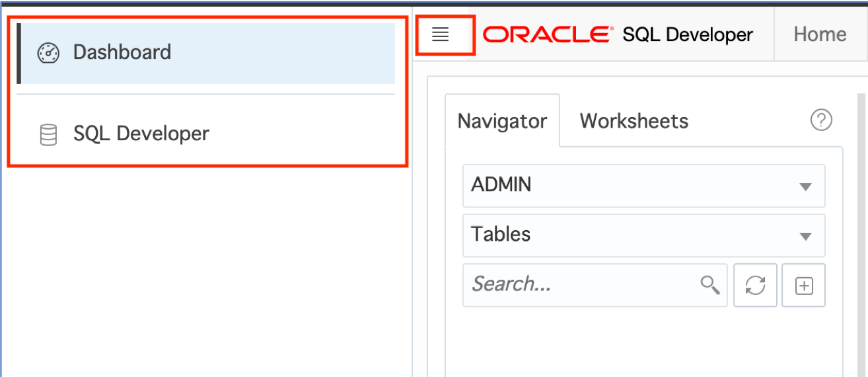Click the arrow beside ADMIN
Screen dimensions: 868x377
click(x=805, y=187)
